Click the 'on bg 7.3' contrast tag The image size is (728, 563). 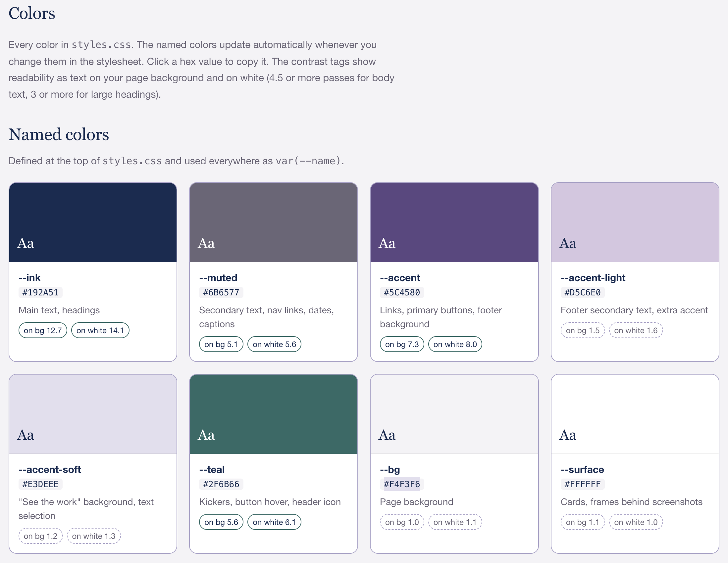point(402,344)
